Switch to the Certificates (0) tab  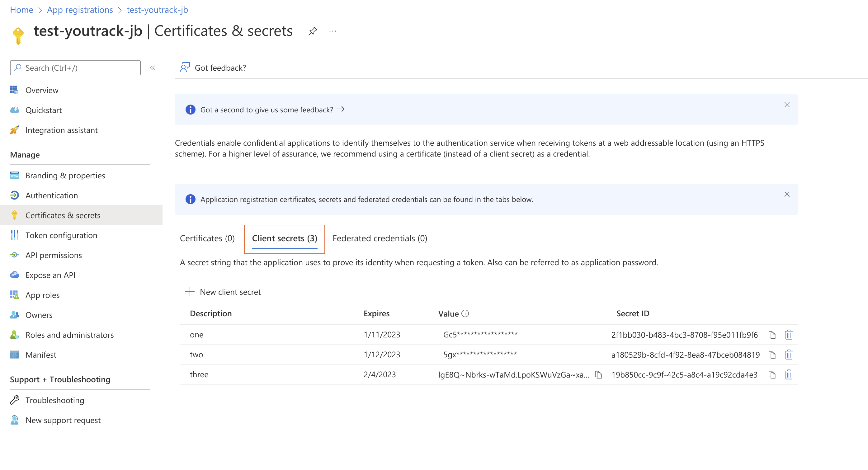pyautogui.click(x=207, y=238)
